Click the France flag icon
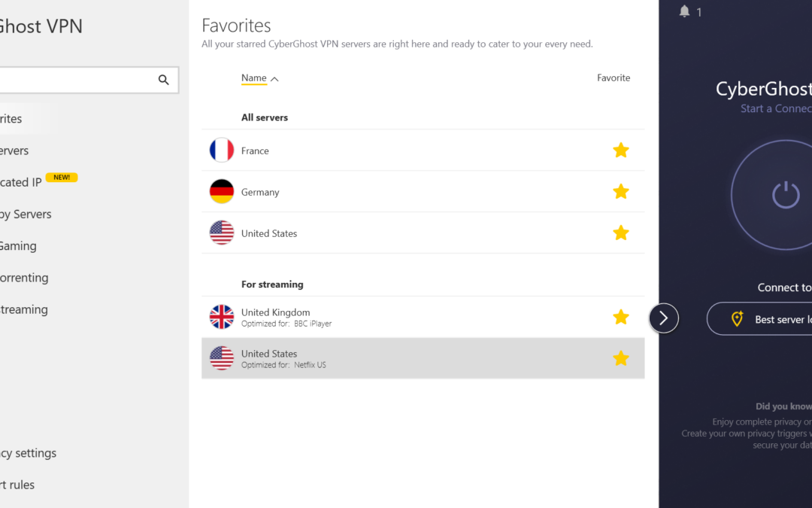Viewport: 812px width, 508px height. (221, 150)
